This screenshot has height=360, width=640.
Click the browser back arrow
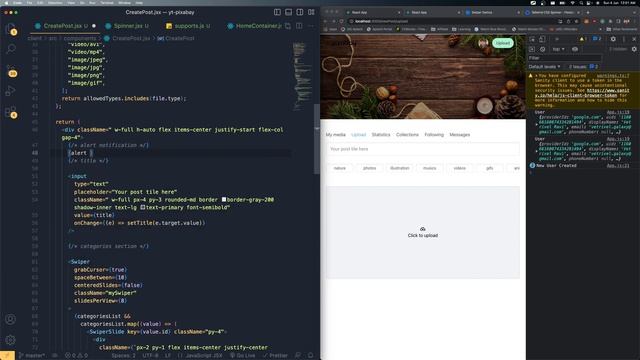point(326,21)
